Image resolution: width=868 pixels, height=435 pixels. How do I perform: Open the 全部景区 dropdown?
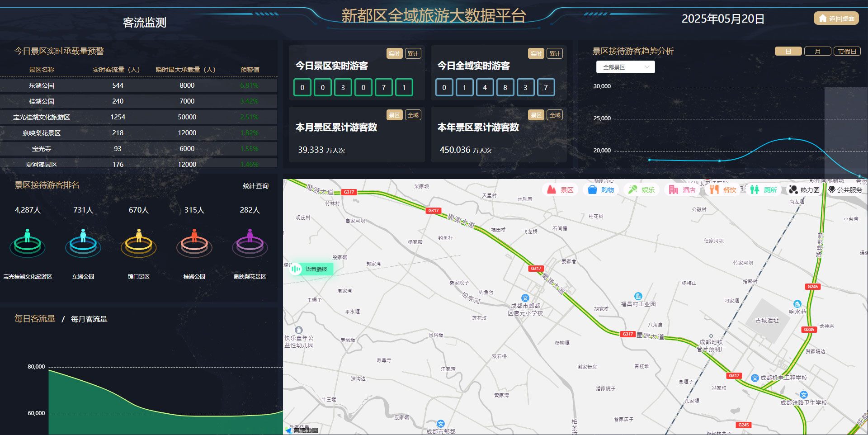click(625, 67)
